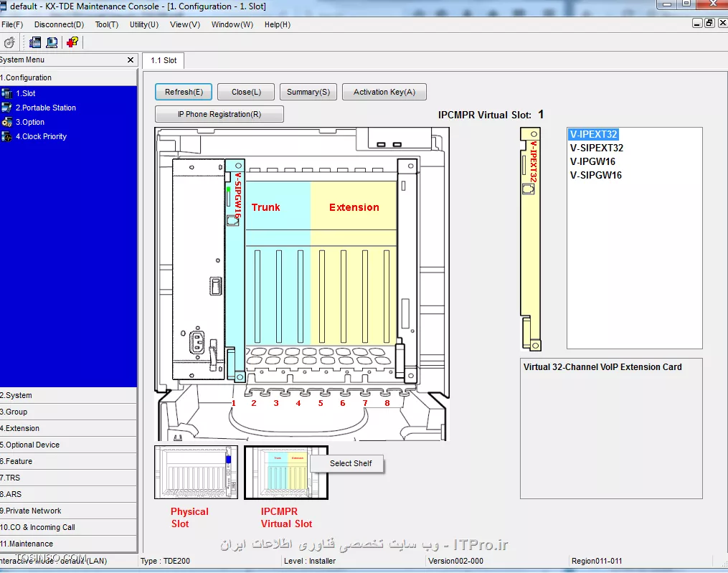Click the yellow V-IPEXT32 card preview

tap(531, 239)
